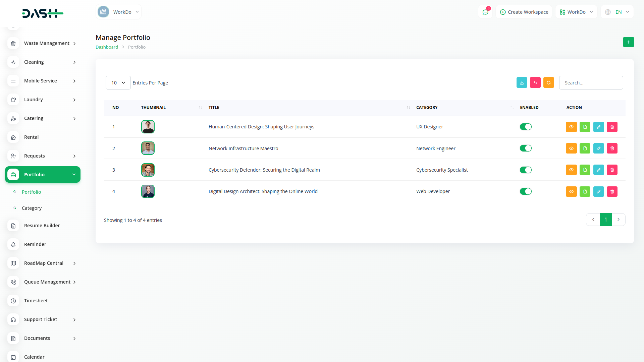Screen dimensions: 644x362
Task: Toggle enabled switch for Network Engineer row
Action: click(526, 148)
